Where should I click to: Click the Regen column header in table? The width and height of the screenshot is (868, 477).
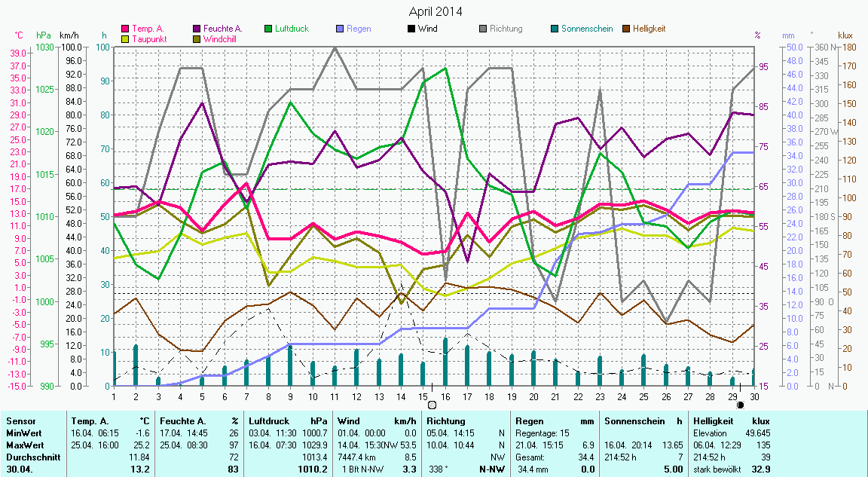[x=529, y=420]
